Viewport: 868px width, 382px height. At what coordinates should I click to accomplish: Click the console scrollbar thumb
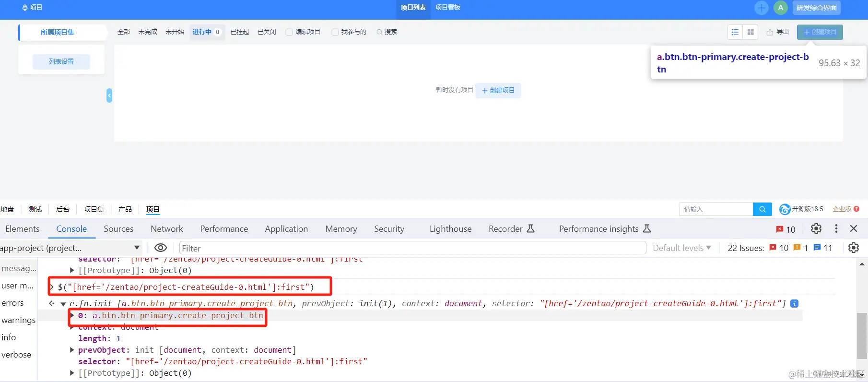(x=862, y=335)
